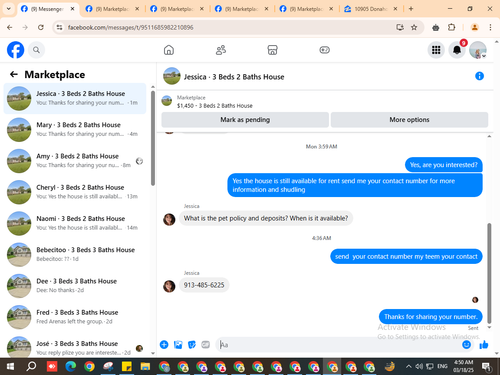Open the Chrome three-dot menu
Screen dimensions: 500x375
490,27
